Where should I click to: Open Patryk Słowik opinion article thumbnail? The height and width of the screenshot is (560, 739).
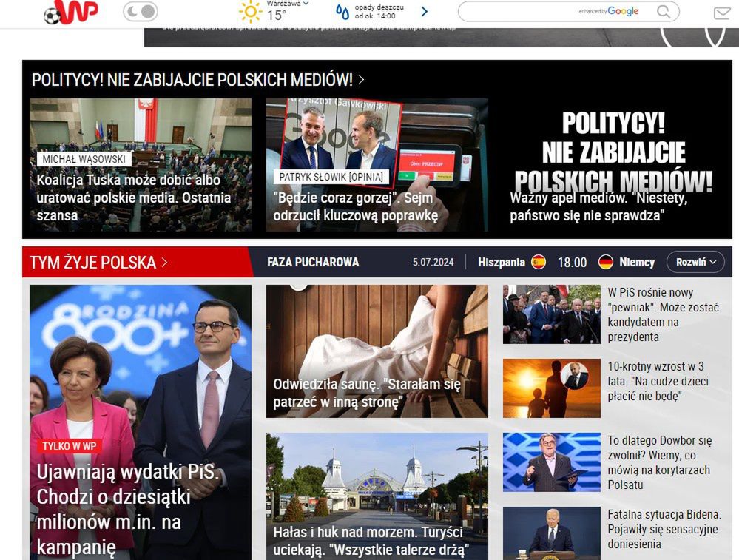pyautogui.click(x=377, y=165)
